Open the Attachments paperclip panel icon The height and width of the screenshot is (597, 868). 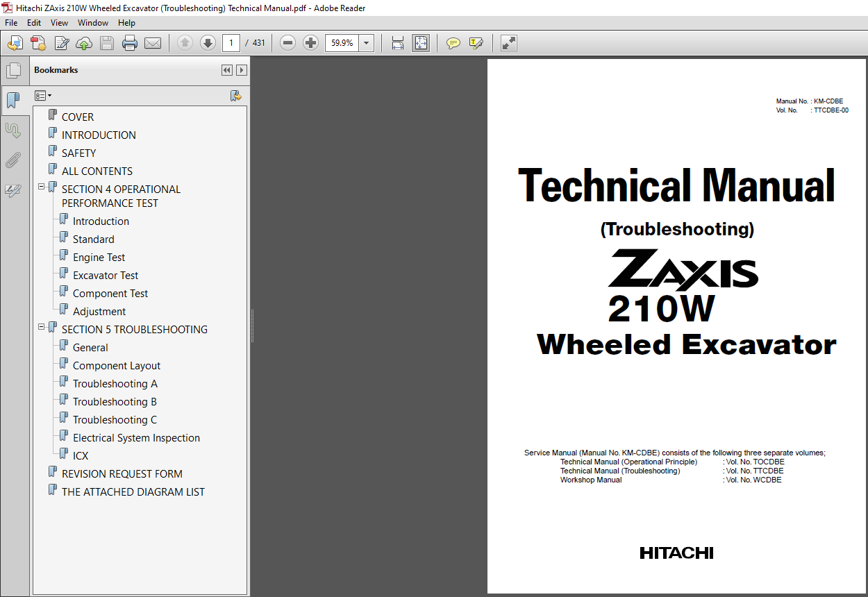coord(13,160)
